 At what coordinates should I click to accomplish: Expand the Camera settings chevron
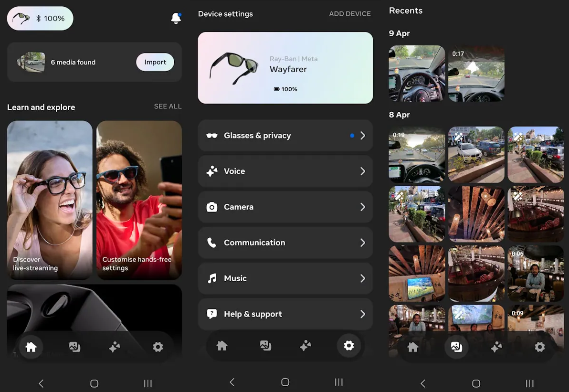pos(362,207)
